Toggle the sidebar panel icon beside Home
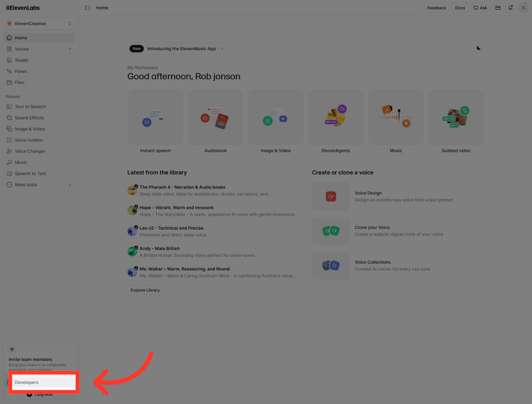 (87, 8)
